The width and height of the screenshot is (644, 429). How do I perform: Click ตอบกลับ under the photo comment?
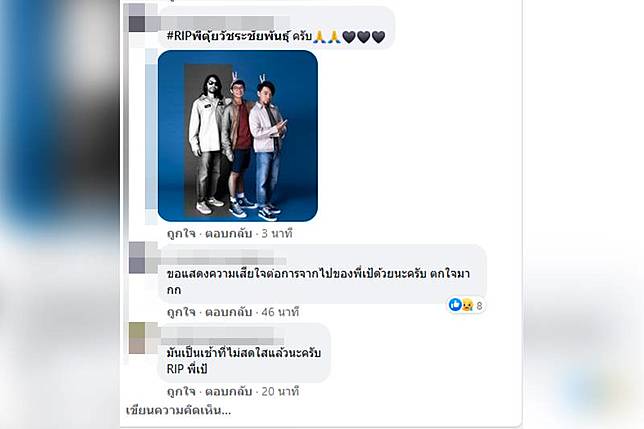pyautogui.click(x=228, y=234)
